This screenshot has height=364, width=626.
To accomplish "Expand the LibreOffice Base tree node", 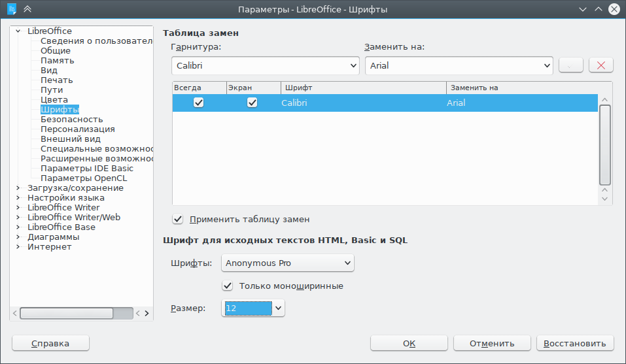I will coord(18,227).
